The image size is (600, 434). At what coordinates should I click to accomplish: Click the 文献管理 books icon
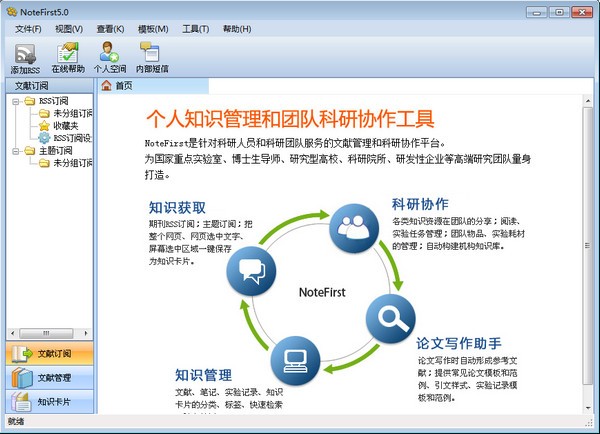(x=21, y=378)
